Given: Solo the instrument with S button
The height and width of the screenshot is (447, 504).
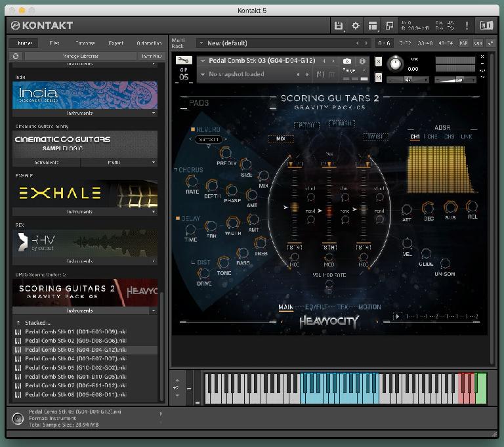Looking at the screenshot, I should point(379,62).
